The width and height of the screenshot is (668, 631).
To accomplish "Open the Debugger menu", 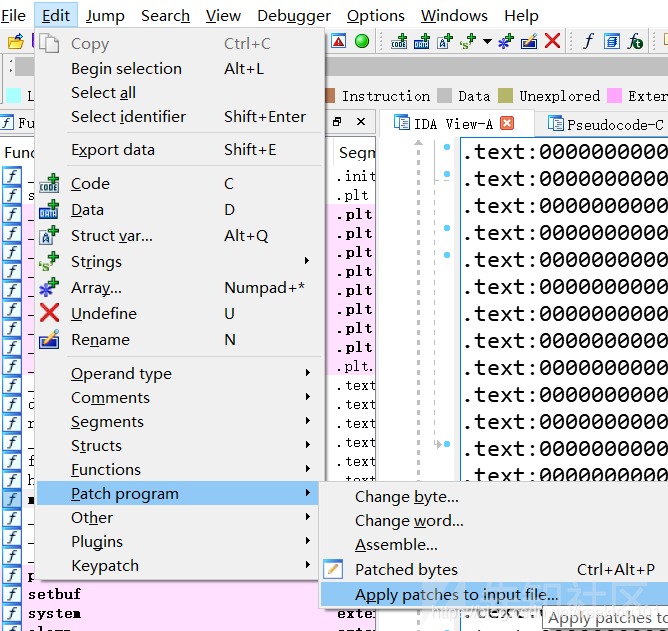I will point(294,16).
